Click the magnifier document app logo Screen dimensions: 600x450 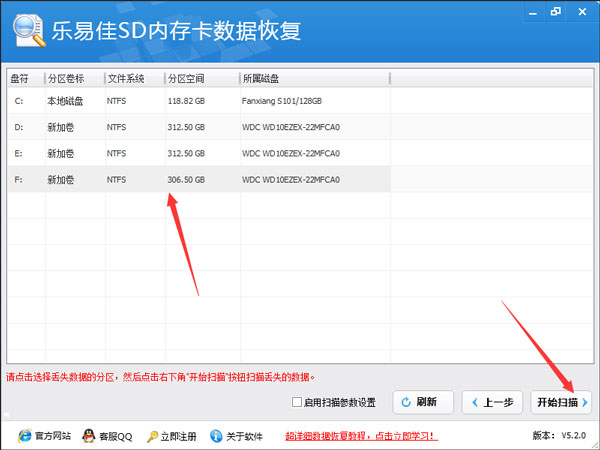pyautogui.click(x=29, y=31)
